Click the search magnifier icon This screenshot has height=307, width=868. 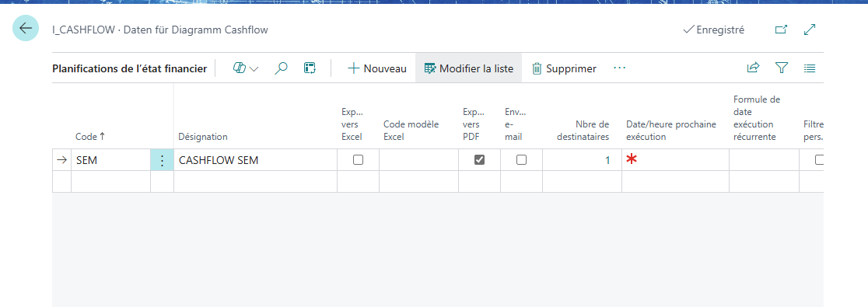tap(282, 68)
